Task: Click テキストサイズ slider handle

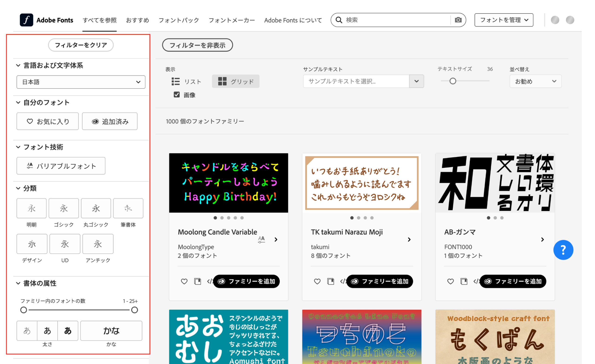Action: pos(453,81)
